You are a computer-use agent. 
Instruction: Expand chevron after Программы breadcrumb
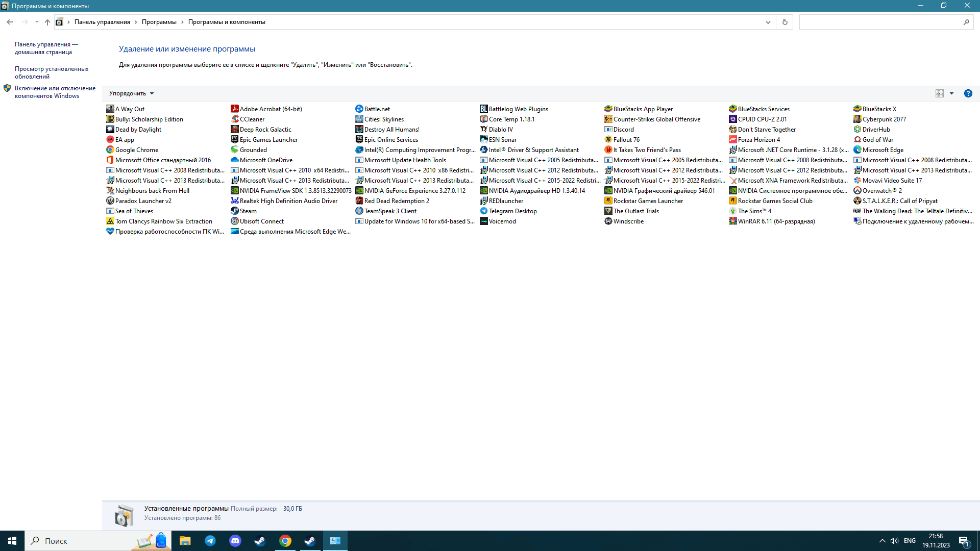182,22
